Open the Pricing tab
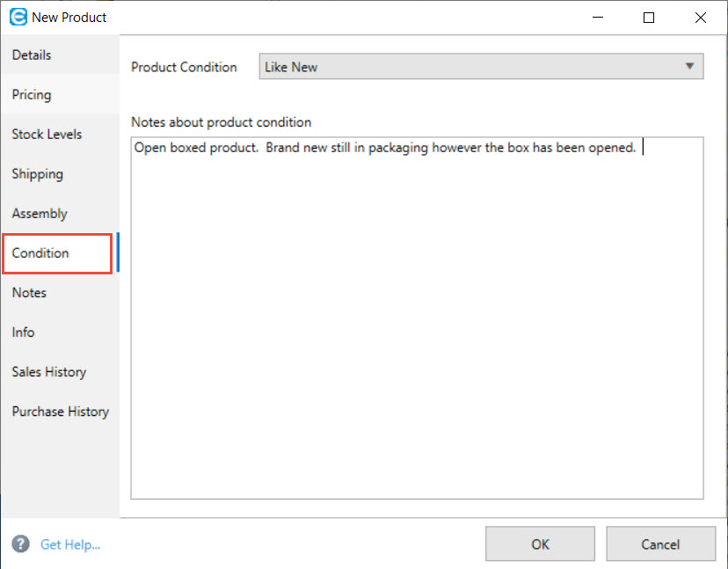The image size is (728, 569). tap(32, 94)
